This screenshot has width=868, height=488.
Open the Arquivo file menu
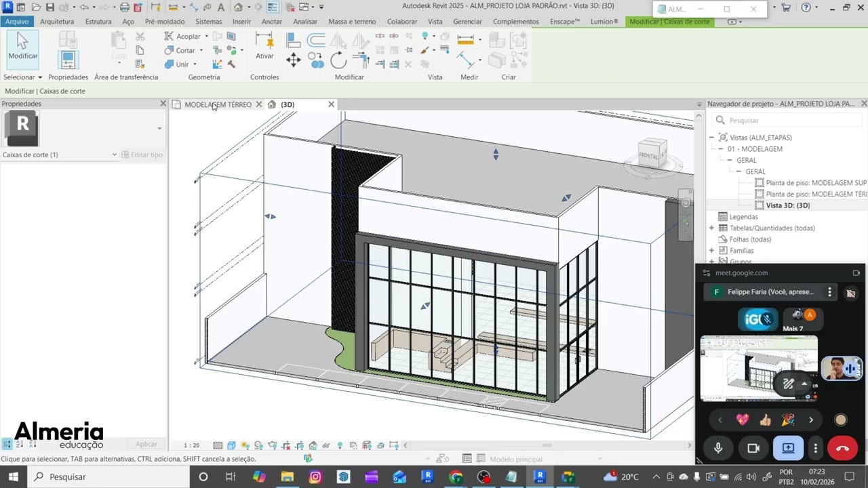coord(17,22)
